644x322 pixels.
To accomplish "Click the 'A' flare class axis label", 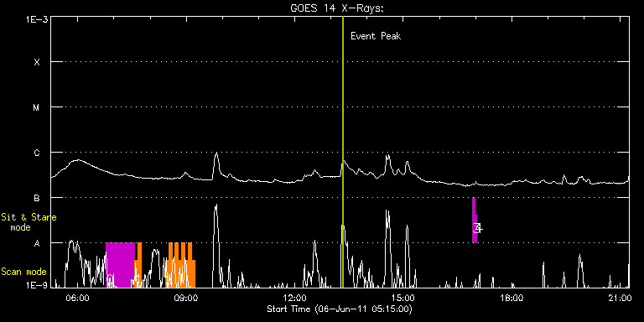I will tap(37, 243).
